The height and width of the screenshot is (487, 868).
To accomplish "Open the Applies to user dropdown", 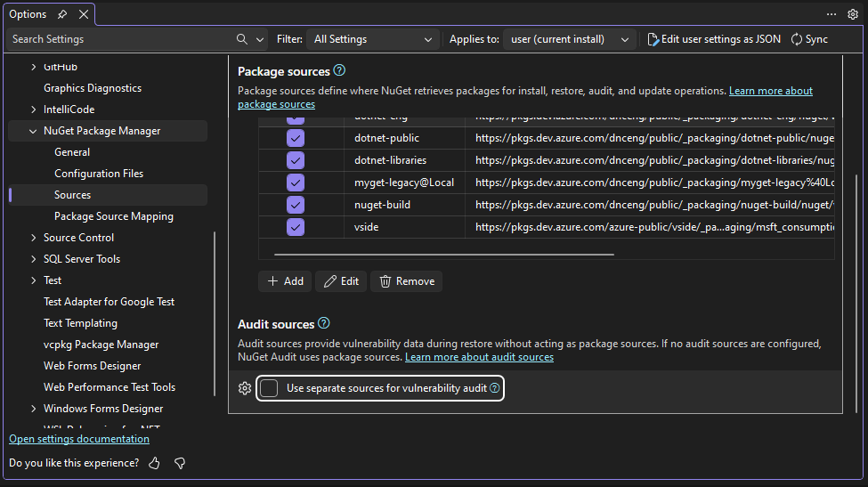I will [569, 39].
